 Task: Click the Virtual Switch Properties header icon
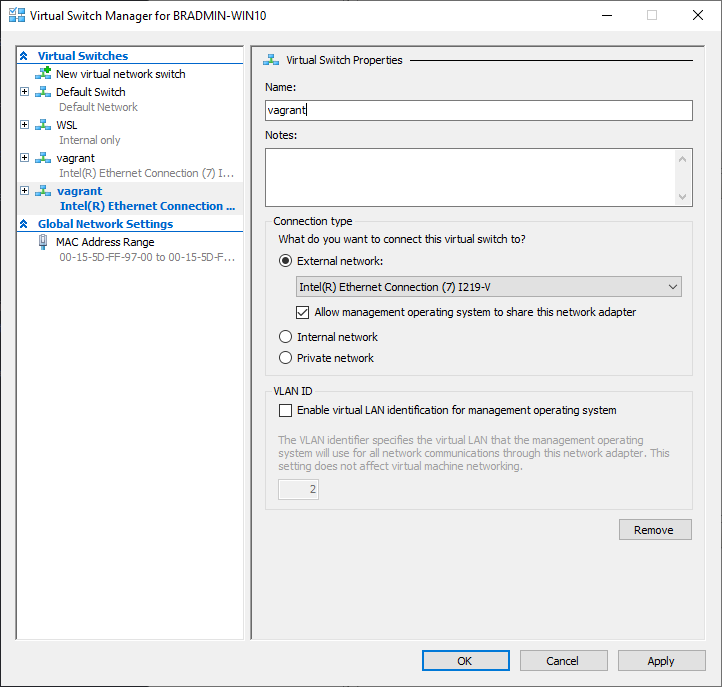[272, 60]
